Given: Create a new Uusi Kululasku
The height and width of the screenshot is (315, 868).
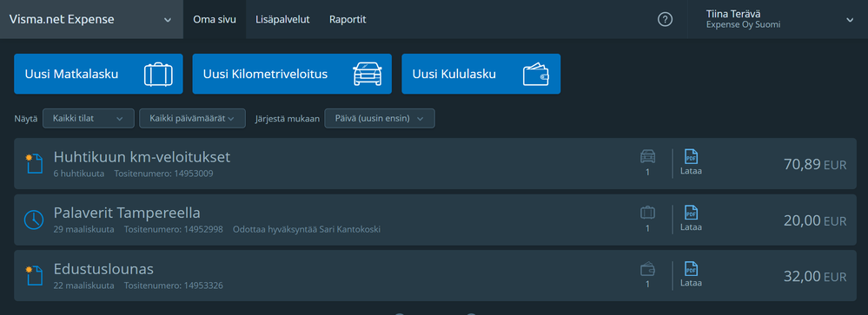Looking at the screenshot, I should 481,74.
